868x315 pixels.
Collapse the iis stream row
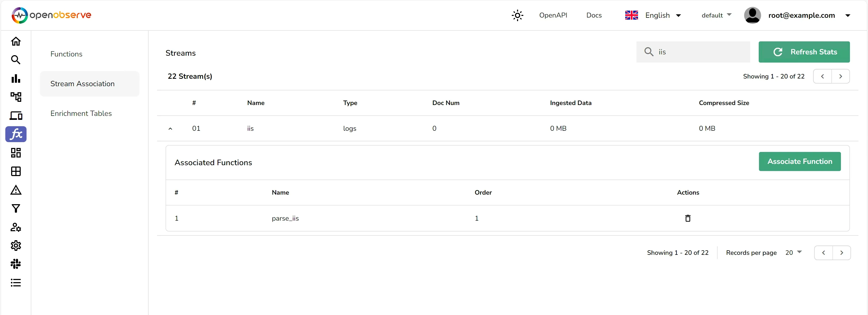pyautogui.click(x=170, y=129)
